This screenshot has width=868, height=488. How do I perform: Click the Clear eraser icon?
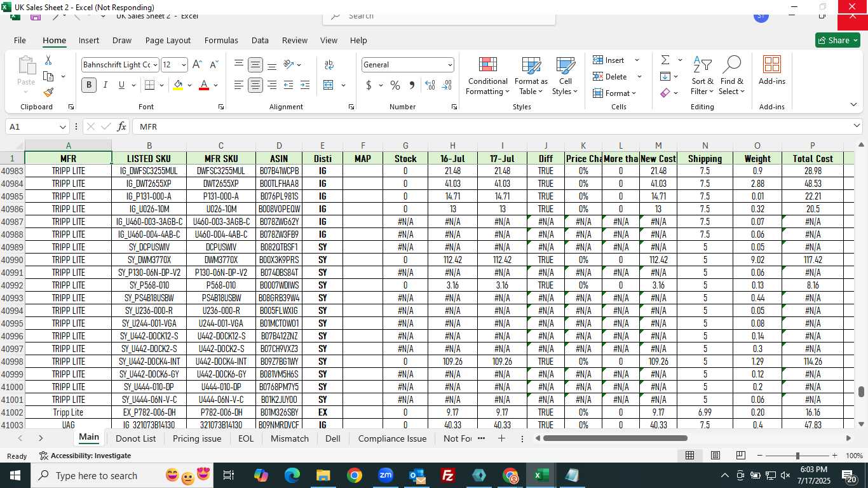click(x=665, y=93)
